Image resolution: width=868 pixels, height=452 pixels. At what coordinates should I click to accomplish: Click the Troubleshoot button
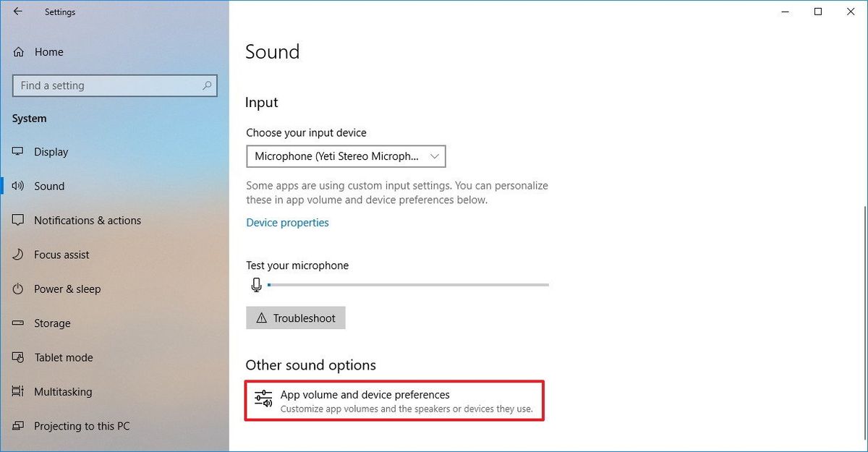(296, 317)
